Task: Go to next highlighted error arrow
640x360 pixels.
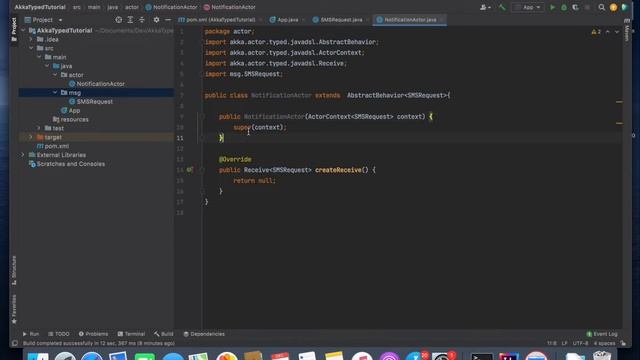Action: pos(617,32)
